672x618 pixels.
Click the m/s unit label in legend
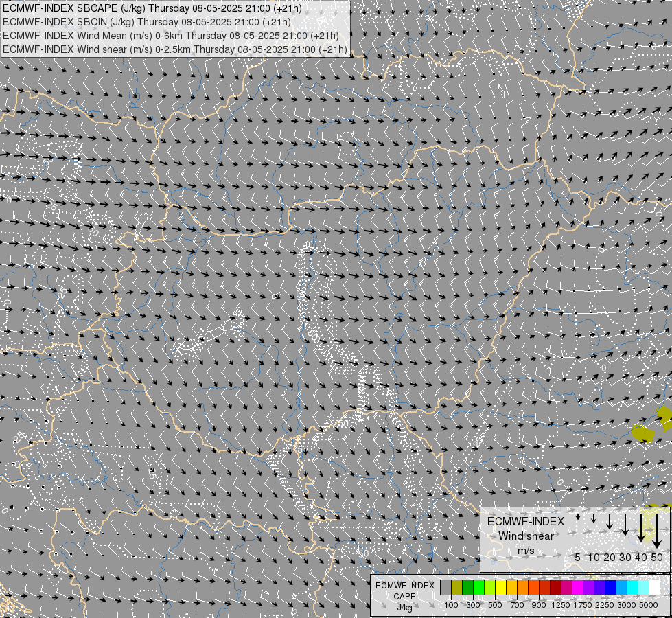pos(526,550)
